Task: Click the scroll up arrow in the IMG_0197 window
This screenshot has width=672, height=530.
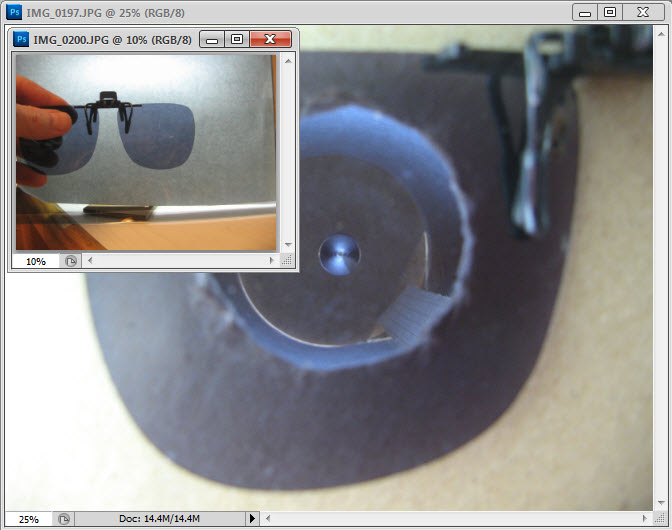Action: [x=661, y=34]
